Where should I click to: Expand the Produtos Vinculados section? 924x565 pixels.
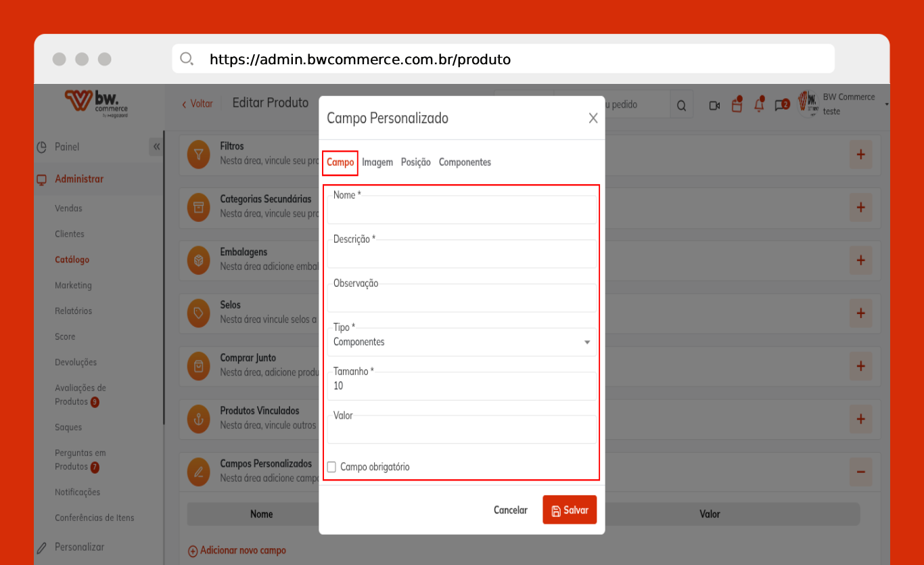pyautogui.click(x=860, y=419)
